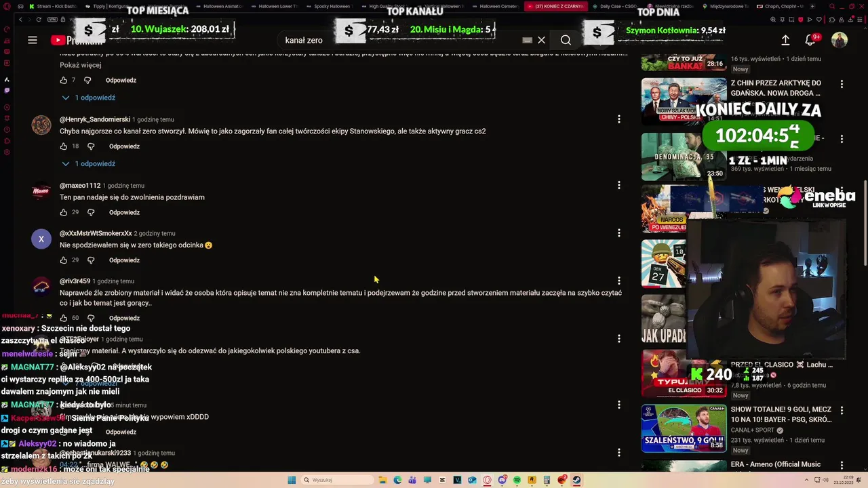Open the YouTube guide hamburger menu
This screenshot has width=868, height=488.
(x=32, y=40)
